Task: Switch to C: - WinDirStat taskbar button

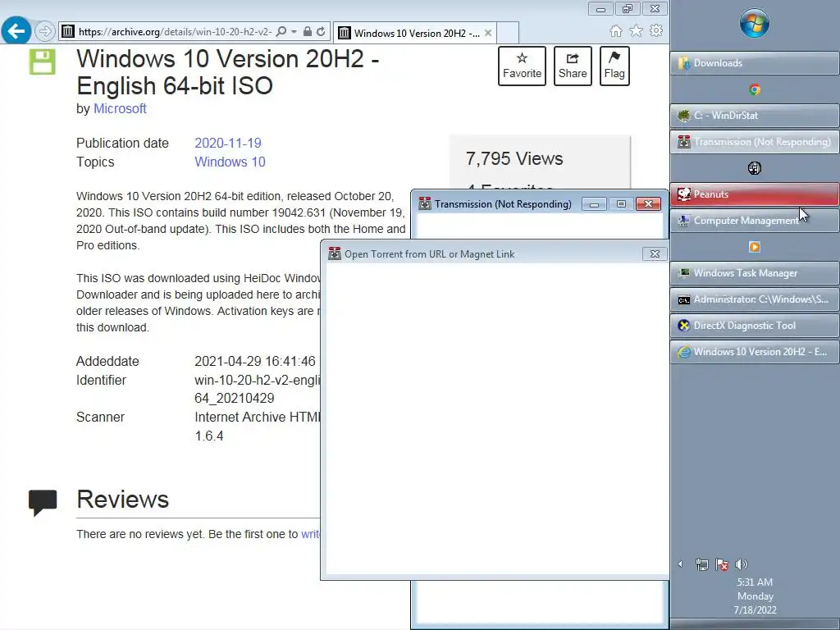Action: tap(755, 116)
